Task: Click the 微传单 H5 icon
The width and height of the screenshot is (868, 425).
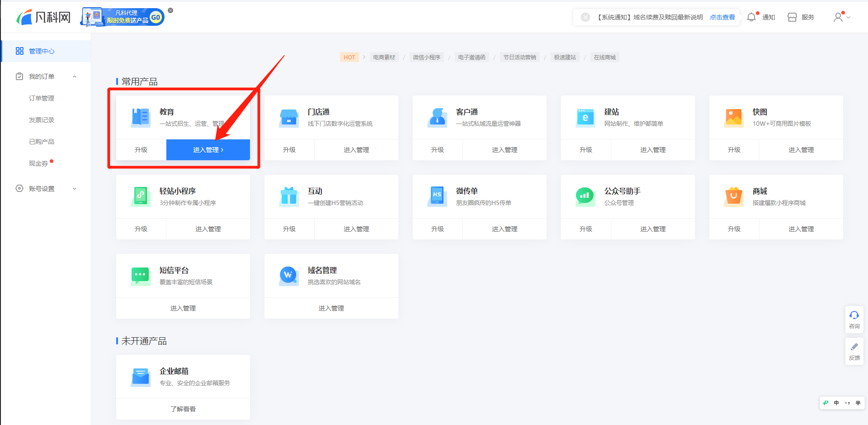Action: pos(437,196)
